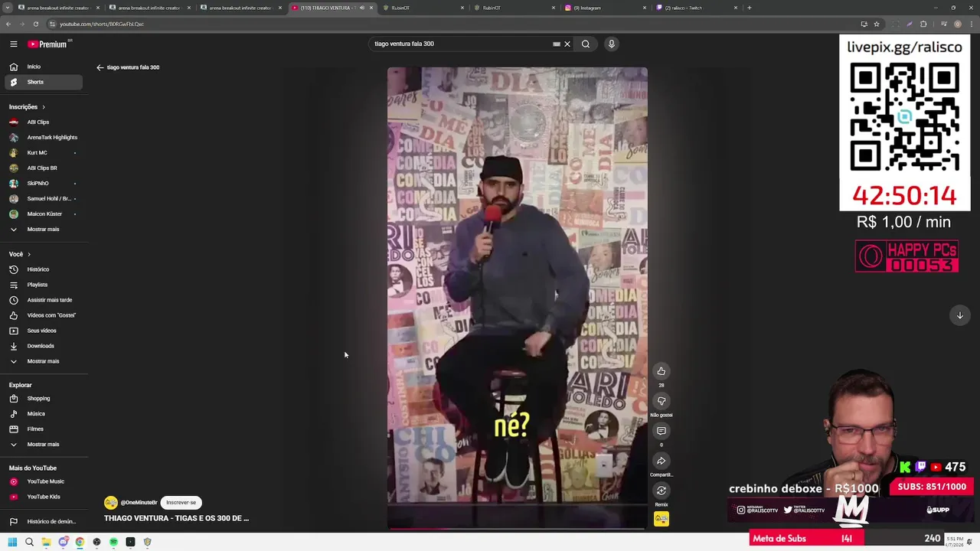Open the on-screen keyboard in search box
980x551 pixels.
point(557,44)
